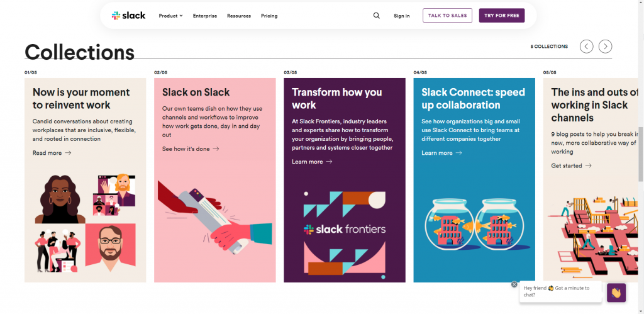This screenshot has height=314, width=644.
Task: Open Resources navigation item
Action: (239, 16)
